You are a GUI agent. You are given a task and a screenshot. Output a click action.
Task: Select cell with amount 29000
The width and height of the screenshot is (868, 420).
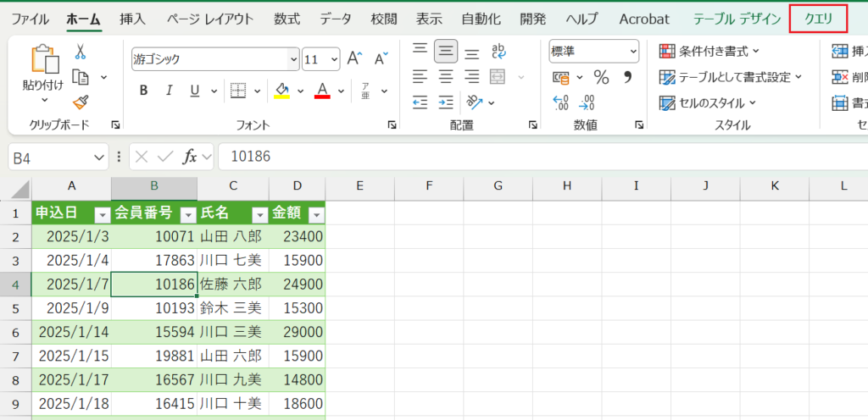(298, 332)
